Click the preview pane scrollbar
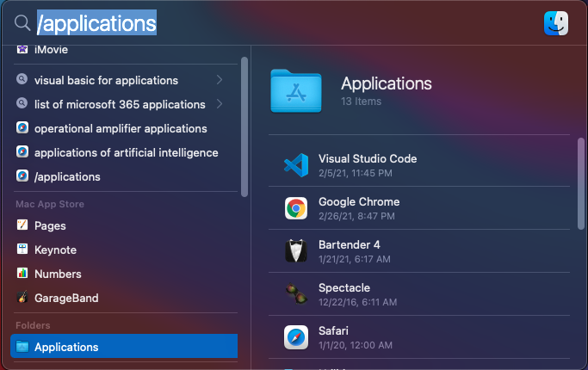This screenshot has height=370, width=588. tap(581, 183)
